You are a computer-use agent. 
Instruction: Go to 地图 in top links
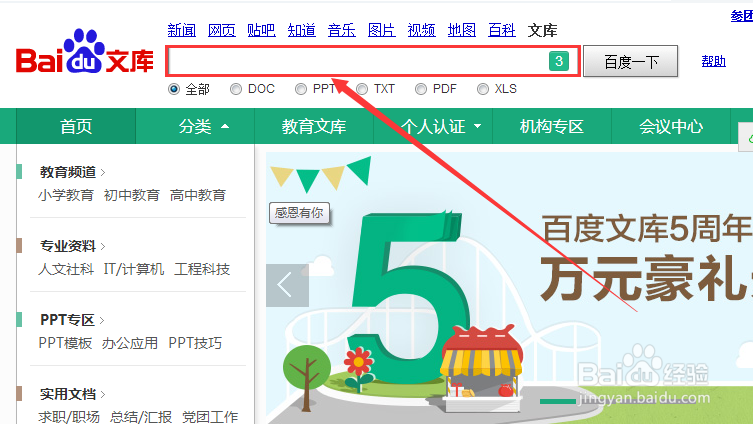point(462,30)
